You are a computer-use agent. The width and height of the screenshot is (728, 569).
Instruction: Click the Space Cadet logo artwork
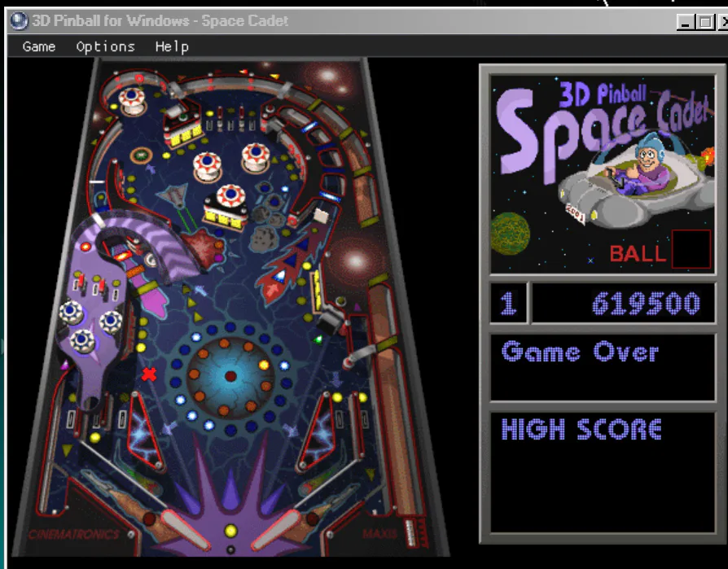coord(603,173)
